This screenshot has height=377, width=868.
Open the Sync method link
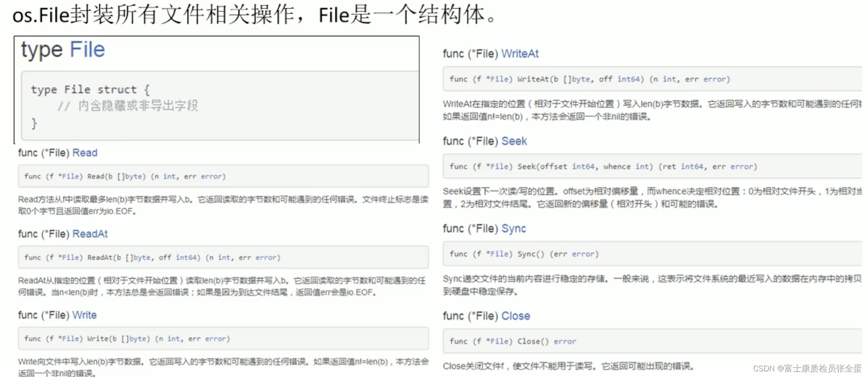pyautogui.click(x=513, y=229)
